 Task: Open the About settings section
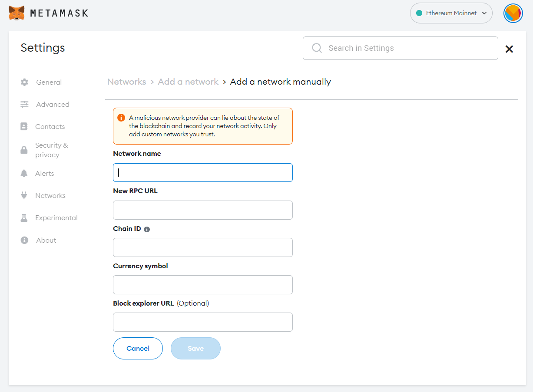[x=46, y=240]
